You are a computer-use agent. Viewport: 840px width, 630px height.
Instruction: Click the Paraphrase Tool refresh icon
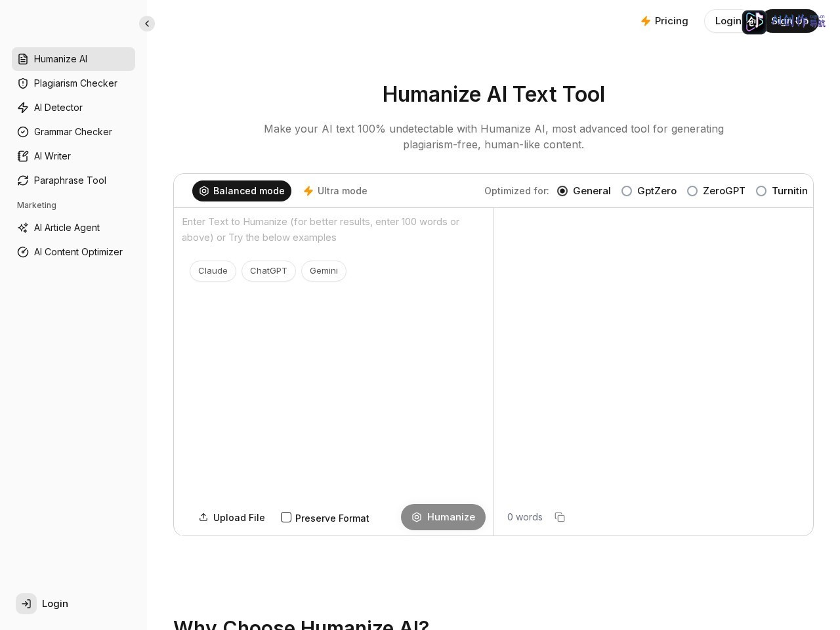click(23, 180)
